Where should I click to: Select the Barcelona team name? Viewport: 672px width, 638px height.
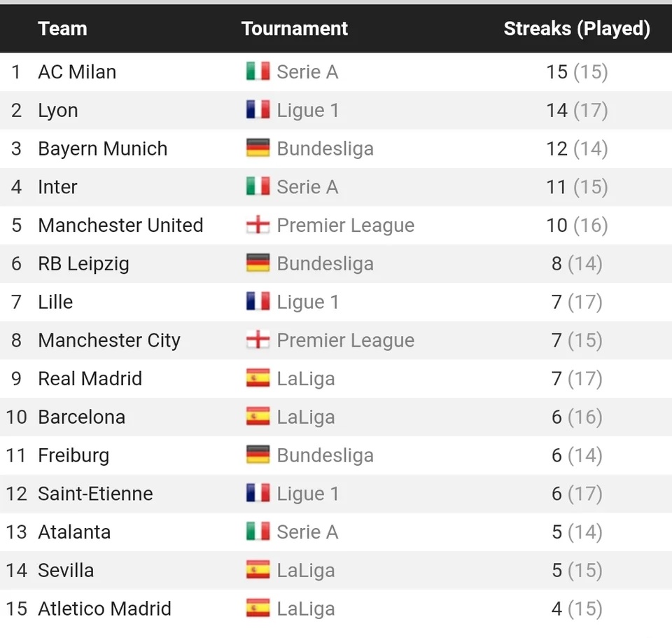tap(81, 417)
